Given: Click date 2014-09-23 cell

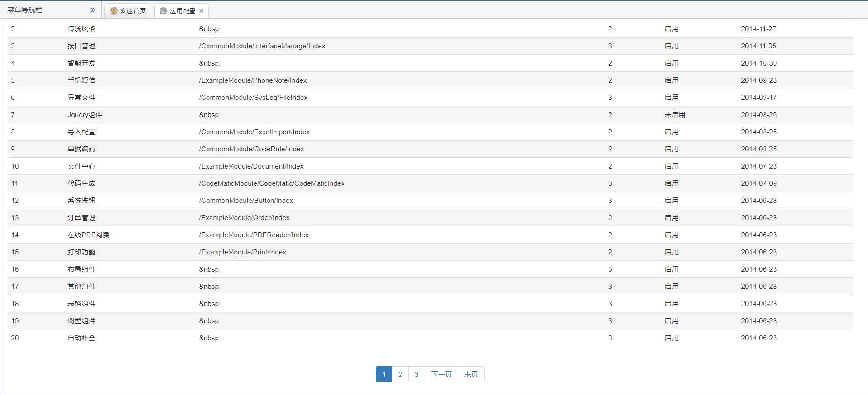Looking at the screenshot, I should (x=759, y=80).
